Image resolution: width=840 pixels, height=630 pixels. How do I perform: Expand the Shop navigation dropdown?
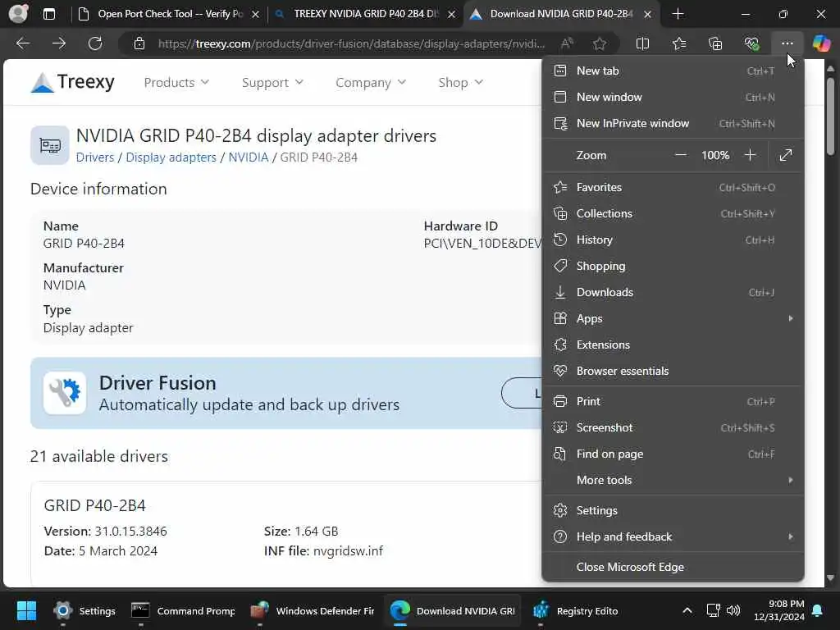pos(460,83)
